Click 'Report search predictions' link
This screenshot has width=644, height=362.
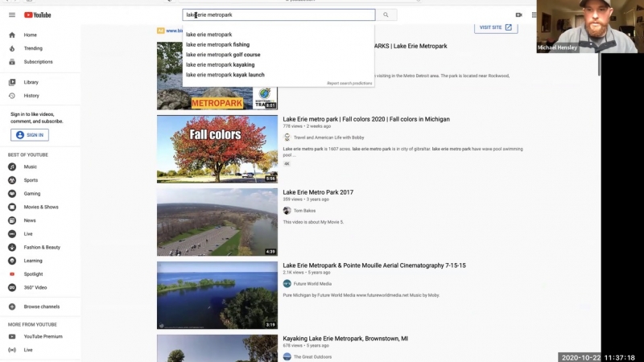click(349, 84)
